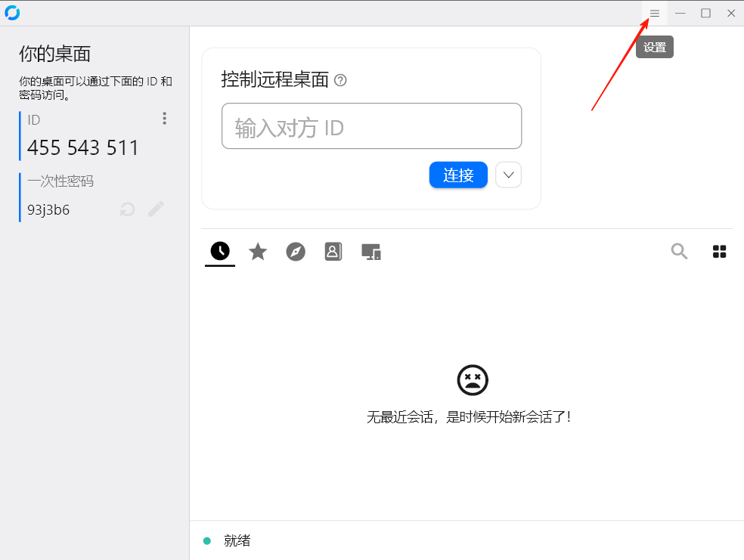Click the no recent sessions message

[469, 417]
